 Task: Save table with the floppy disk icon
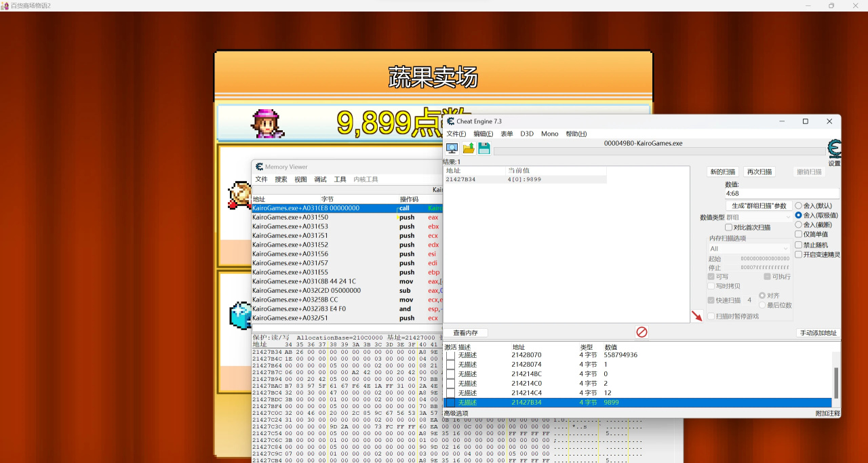484,148
